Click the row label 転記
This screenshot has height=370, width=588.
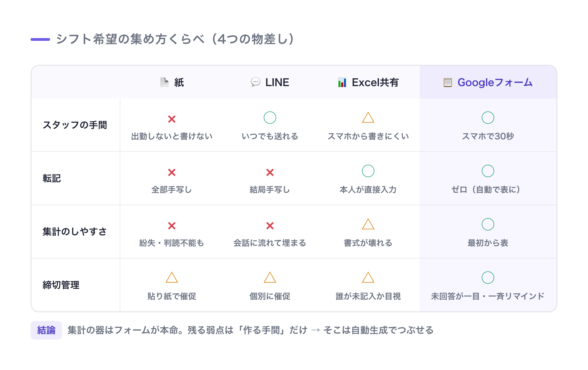coord(52,178)
